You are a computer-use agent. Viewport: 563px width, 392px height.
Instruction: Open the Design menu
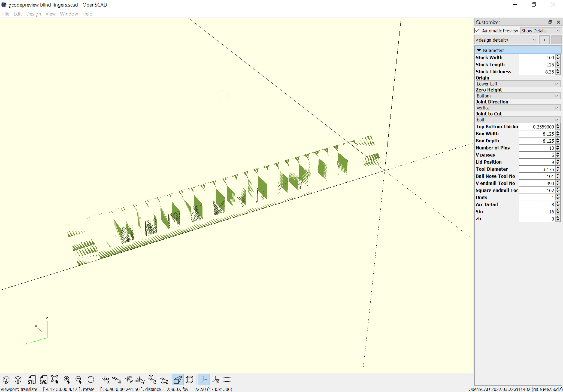coord(34,14)
